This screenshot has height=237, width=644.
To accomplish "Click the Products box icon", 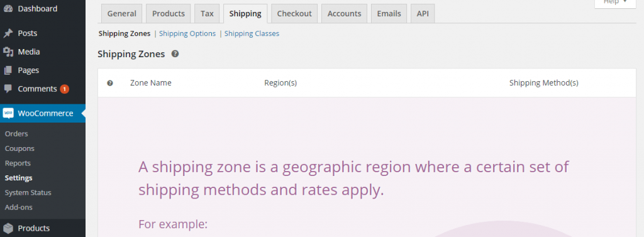I will (x=8, y=228).
